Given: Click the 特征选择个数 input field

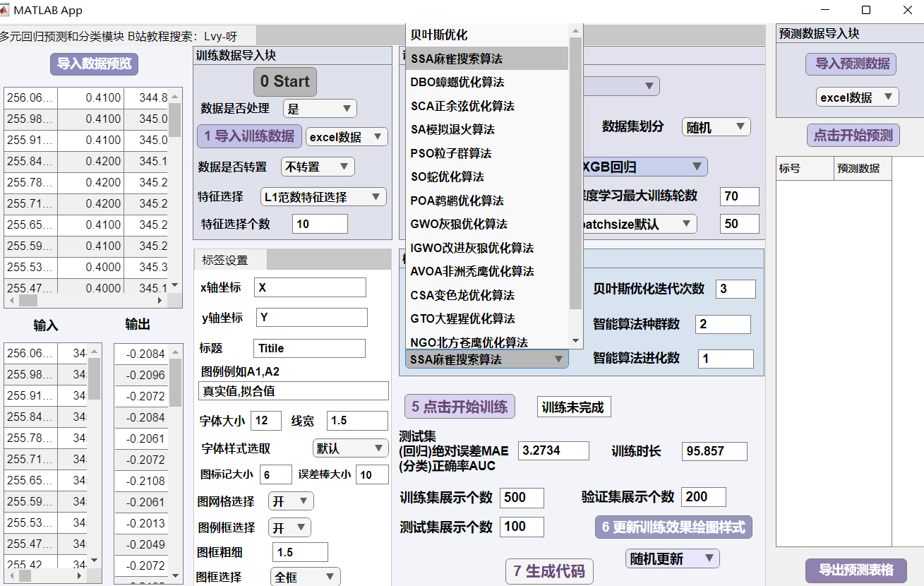Looking at the screenshot, I should [320, 224].
